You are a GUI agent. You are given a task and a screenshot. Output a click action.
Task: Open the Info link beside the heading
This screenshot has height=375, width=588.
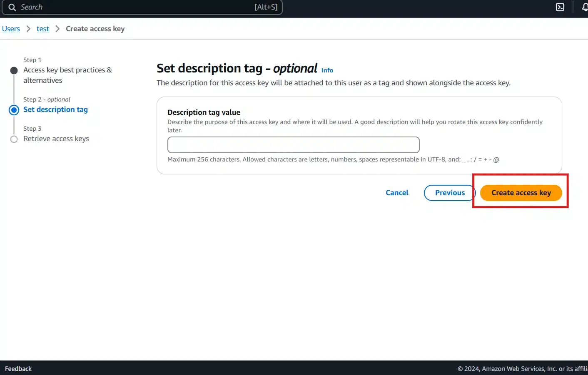[x=327, y=70]
